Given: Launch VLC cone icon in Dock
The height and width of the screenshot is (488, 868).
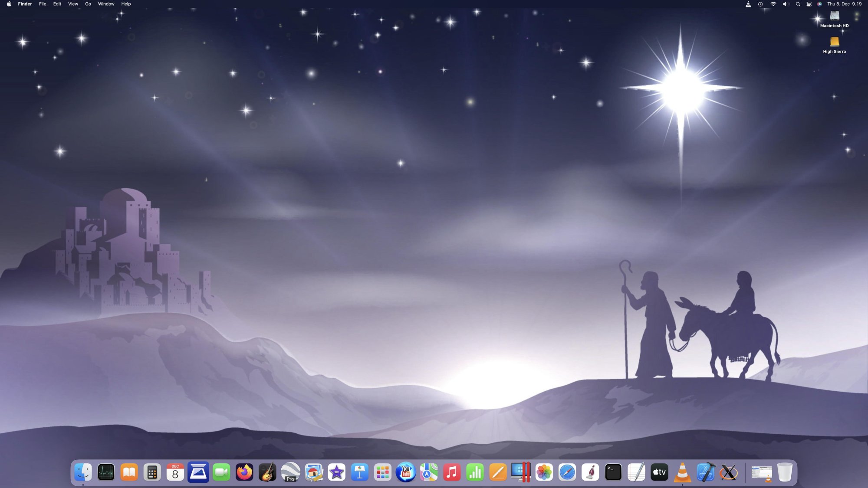Looking at the screenshot, I should [682, 472].
